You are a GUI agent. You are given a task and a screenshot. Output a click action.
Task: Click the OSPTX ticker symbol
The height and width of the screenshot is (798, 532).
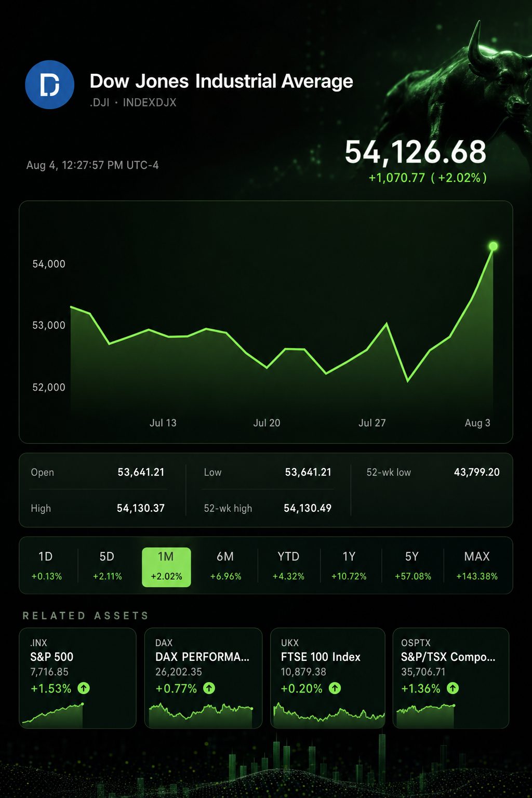(x=416, y=643)
